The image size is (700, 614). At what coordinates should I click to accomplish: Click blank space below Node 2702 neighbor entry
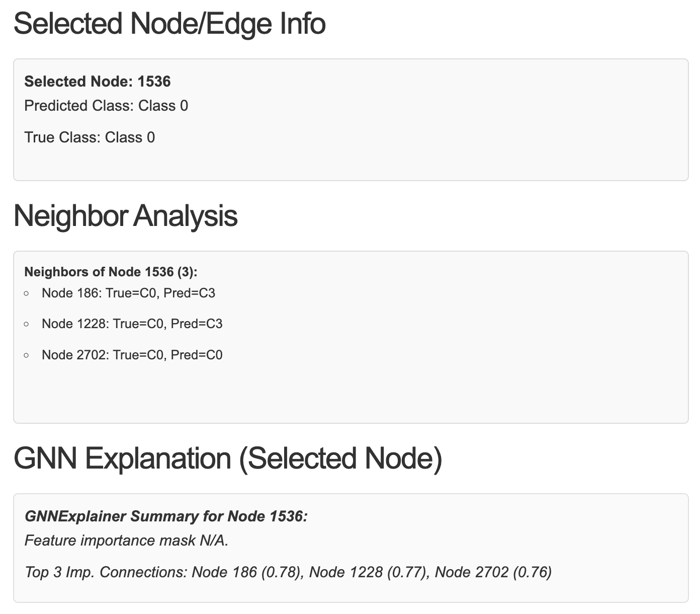[302, 393]
